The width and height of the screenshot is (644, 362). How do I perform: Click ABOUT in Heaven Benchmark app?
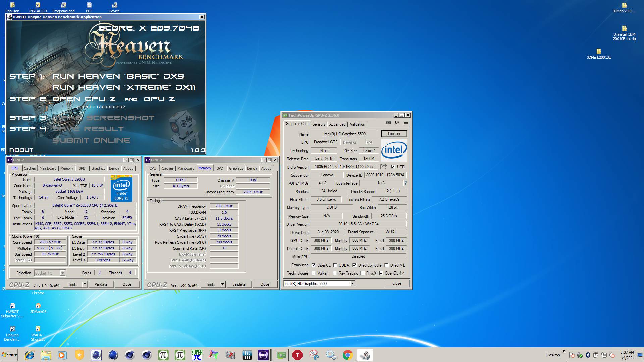(x=21, y=150)
